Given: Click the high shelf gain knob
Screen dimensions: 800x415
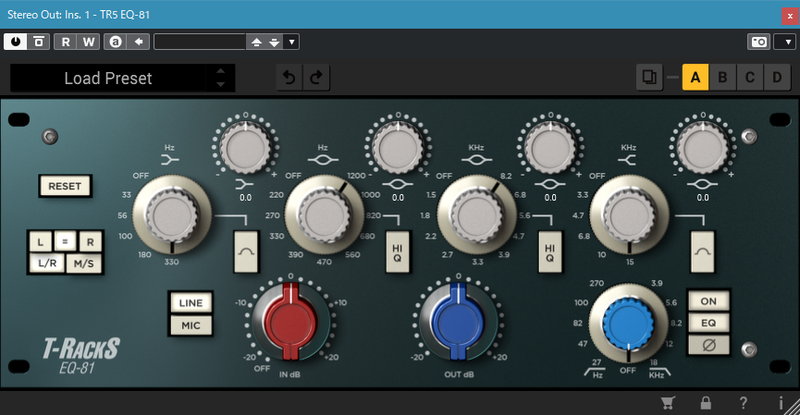Looking at the screenshot, I should click(703, 148).
